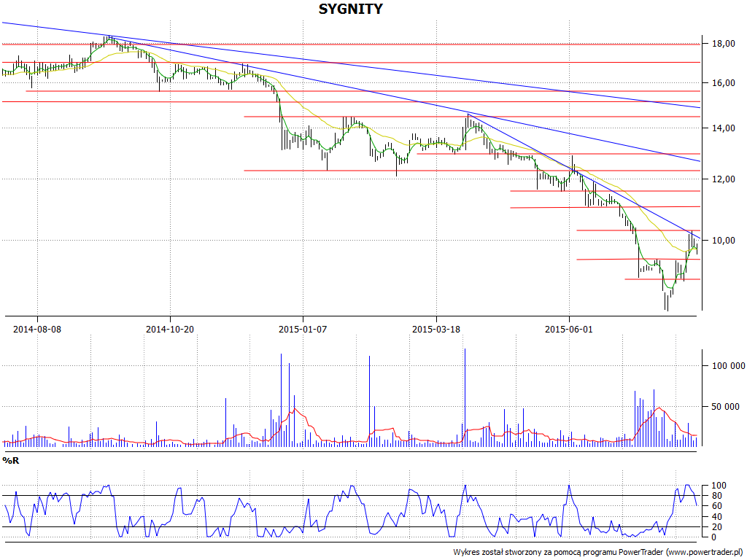The height and width of the screenshot is (560, 747).
Task: Click the 100 level on %R axis
Action: tap(719, 486)
